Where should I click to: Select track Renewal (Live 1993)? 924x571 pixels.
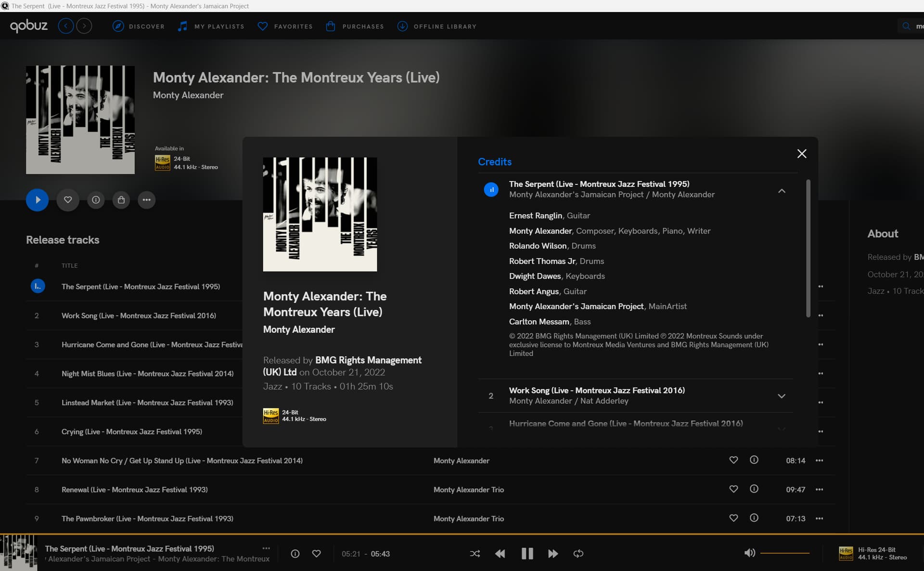[x=135, y=490]
